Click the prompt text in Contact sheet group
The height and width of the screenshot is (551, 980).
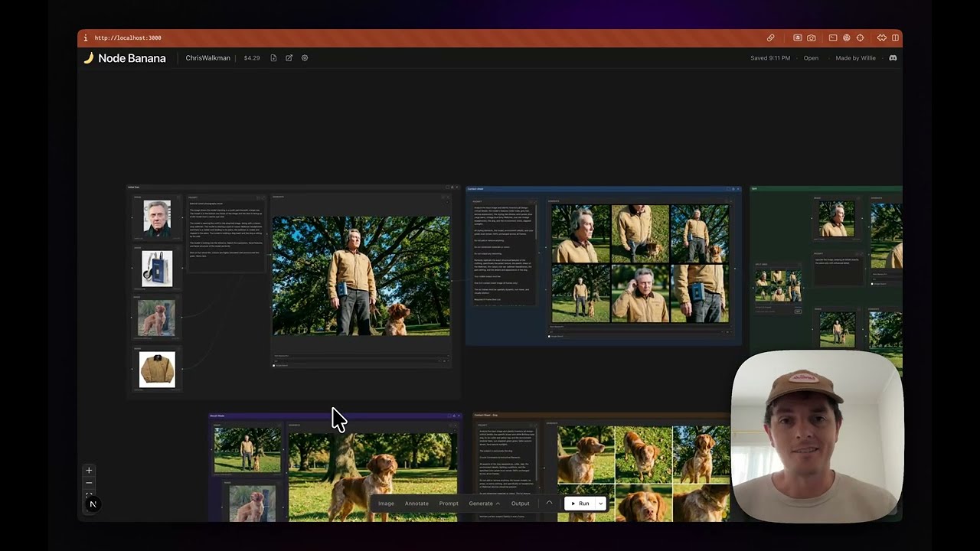(504, 256)
